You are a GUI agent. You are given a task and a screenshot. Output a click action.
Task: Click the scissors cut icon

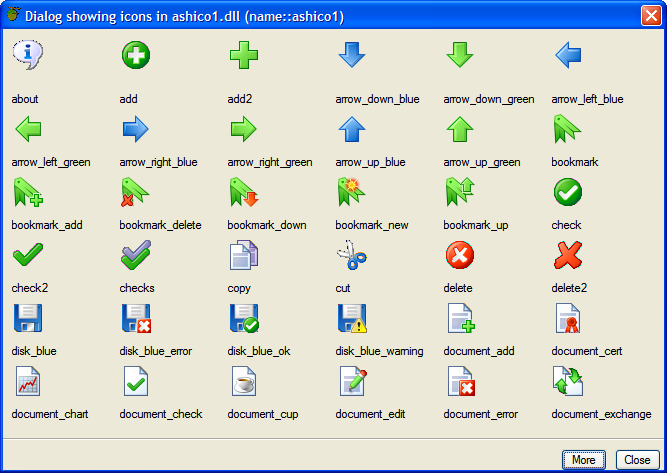(352, 256)
